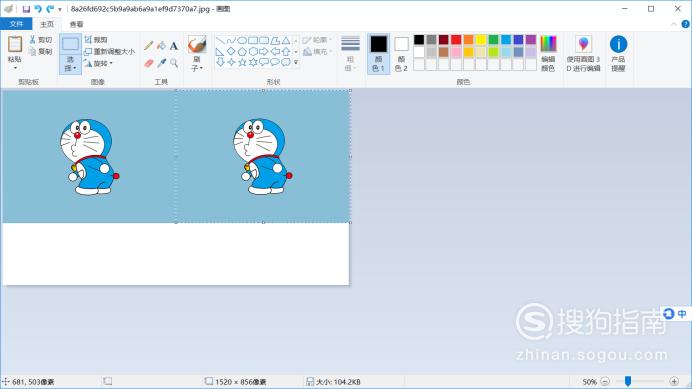Image resolution: width=692 pixels, height=389 pixels.
Task: Click Resize (重新调整大小) button
Action: pyautogui.click(x=109, y=52)
